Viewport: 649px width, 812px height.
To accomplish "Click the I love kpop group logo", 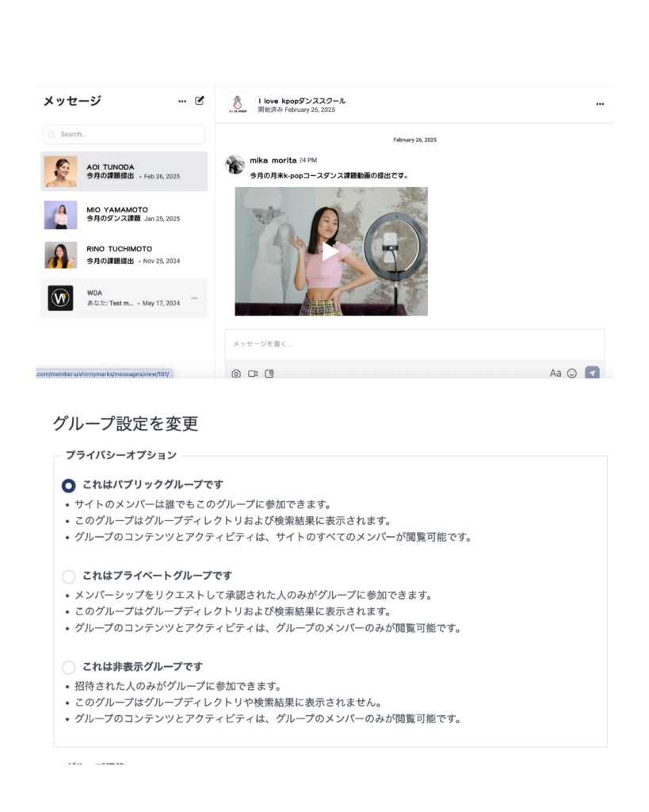I will click(238, 104).
